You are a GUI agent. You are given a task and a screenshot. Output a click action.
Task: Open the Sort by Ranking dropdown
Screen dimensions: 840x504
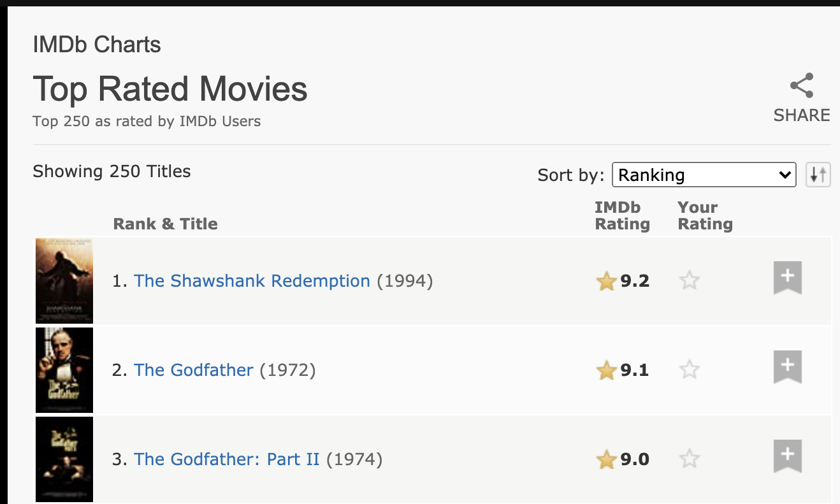[704, 175]
